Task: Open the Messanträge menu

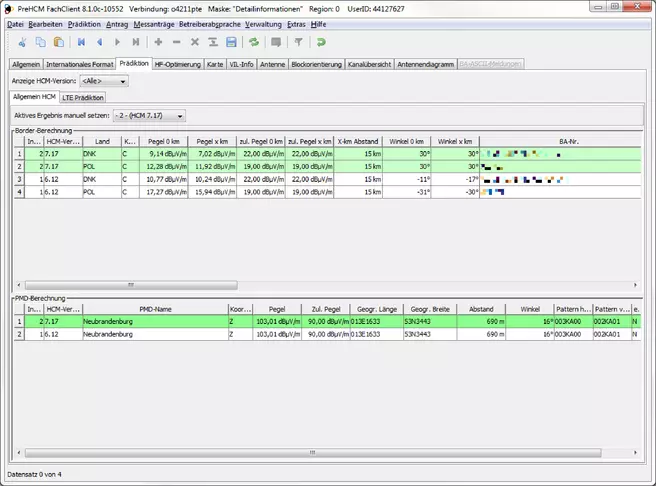Action: pos(154,24)
